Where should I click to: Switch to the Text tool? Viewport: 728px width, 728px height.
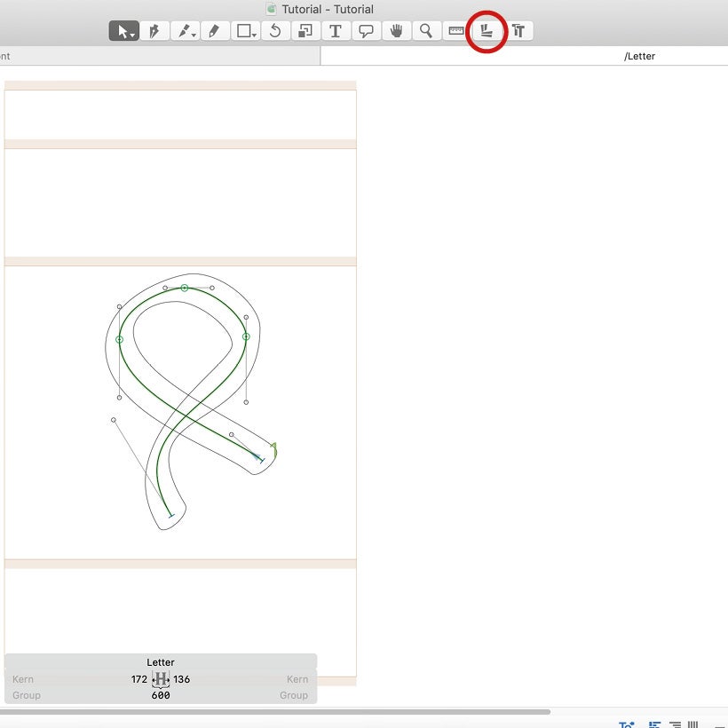[x=336, y=31]
